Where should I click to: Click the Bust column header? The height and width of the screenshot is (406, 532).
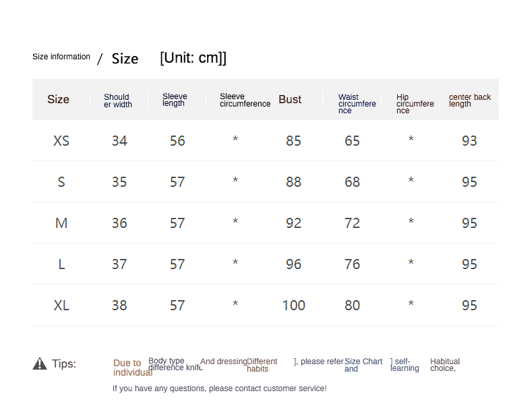click(x=290, y=100)
